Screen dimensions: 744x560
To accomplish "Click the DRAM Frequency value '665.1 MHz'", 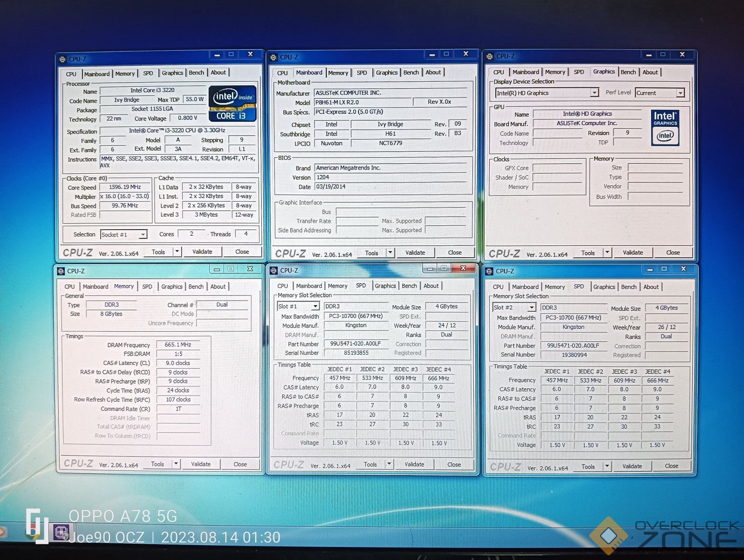I will click(x=178, y=345).
